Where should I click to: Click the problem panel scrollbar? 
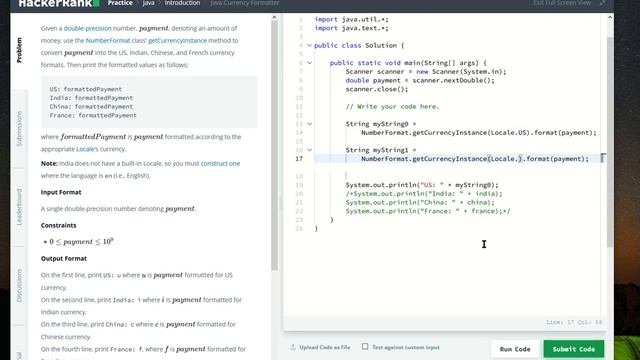click(274, 145)
